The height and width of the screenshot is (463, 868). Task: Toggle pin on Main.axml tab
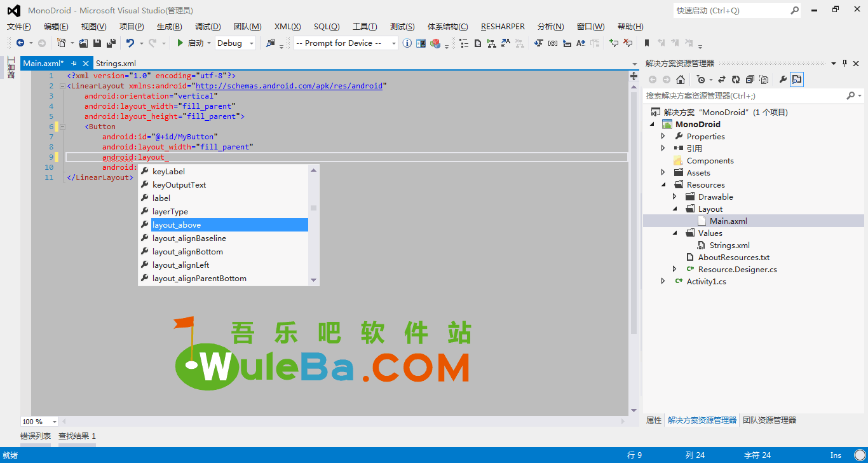tap(74, 63)
